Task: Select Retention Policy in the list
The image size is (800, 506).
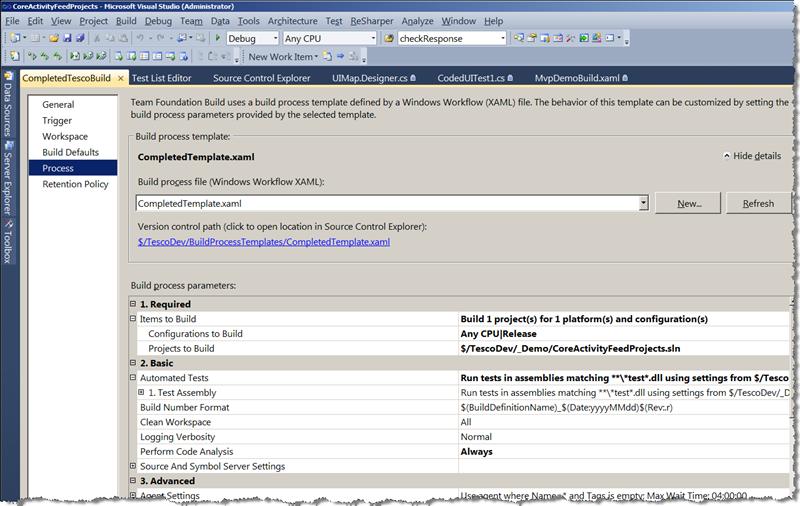Action: (x=75, y=184)
